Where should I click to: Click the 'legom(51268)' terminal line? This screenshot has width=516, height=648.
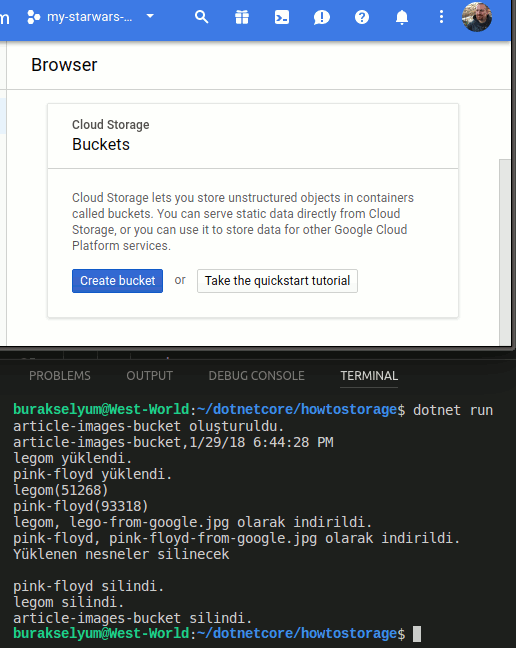(61, 490)
